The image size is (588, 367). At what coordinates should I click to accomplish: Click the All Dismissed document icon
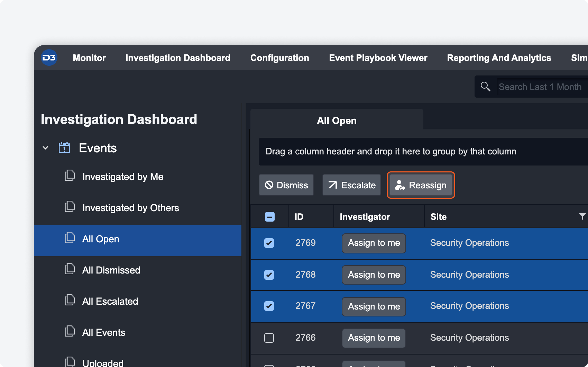[70, 269]
